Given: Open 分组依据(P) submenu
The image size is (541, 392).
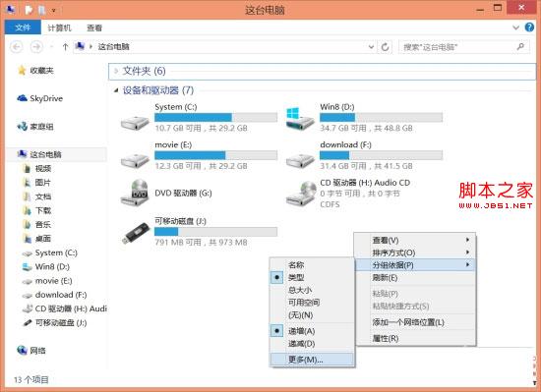Looking at the screenshot, I should click(x=416, y=265).
